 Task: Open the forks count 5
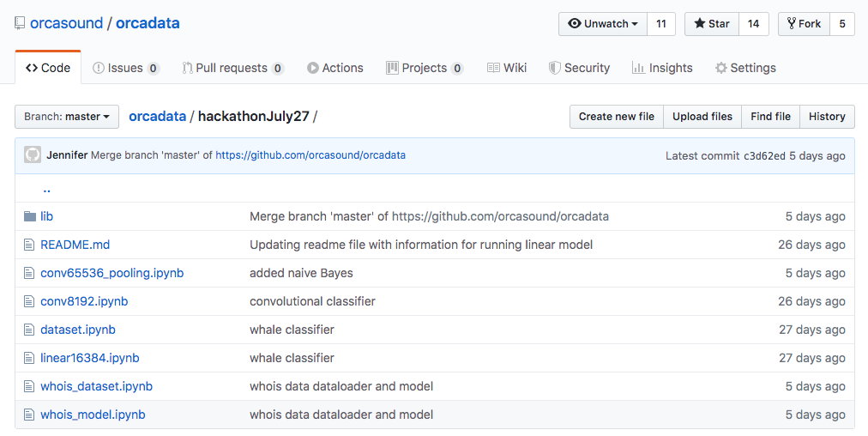click(x=842, y=24)
